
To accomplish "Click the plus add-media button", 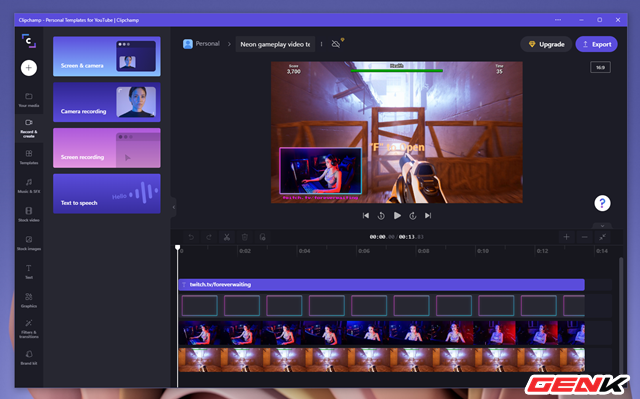I will (29, 68).
